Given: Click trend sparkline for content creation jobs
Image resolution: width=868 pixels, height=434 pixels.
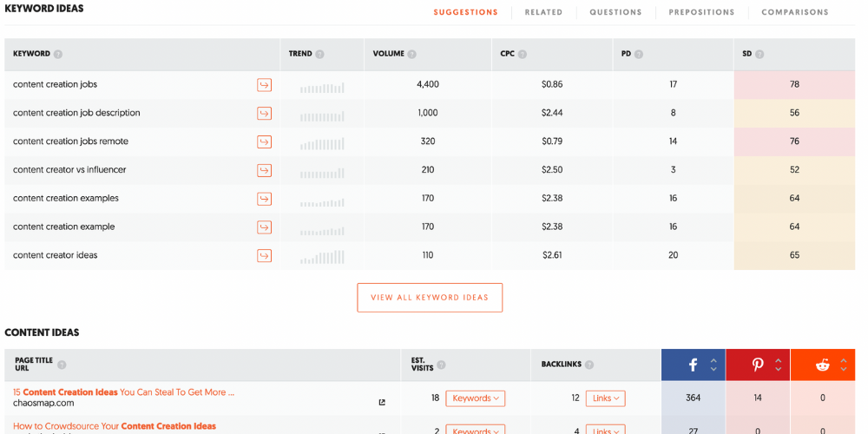Looking at the screenshot, I should pos(322,88).
